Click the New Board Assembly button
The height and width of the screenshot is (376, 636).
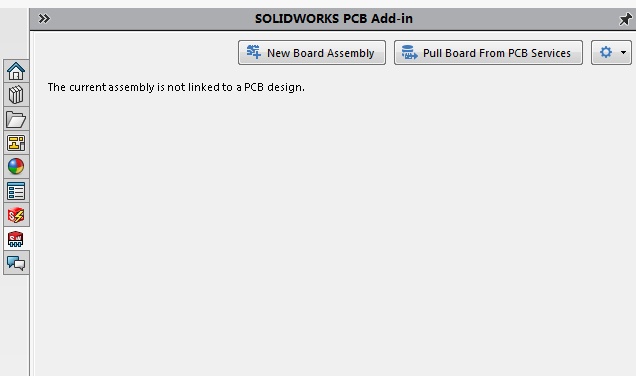click(x=312, y=52)
